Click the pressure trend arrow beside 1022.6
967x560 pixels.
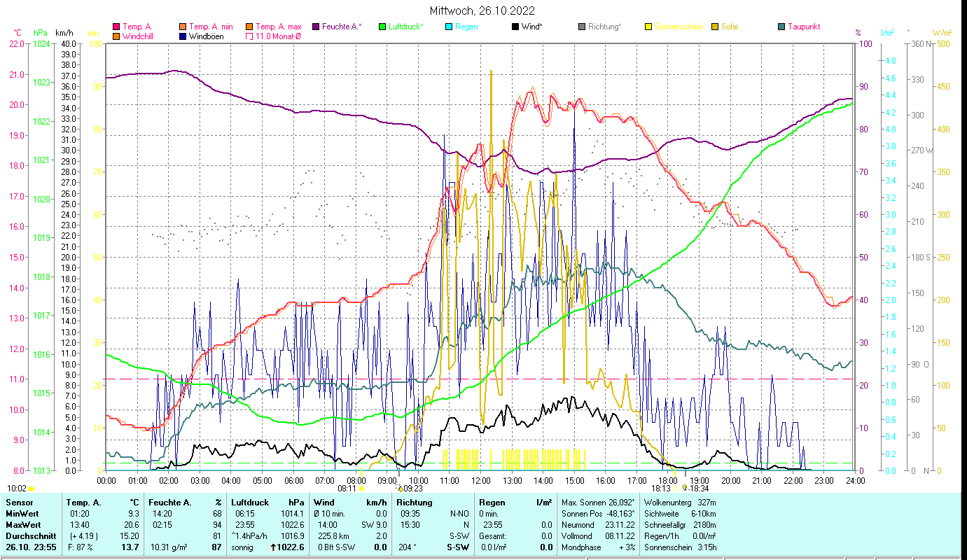coord(274,547)
